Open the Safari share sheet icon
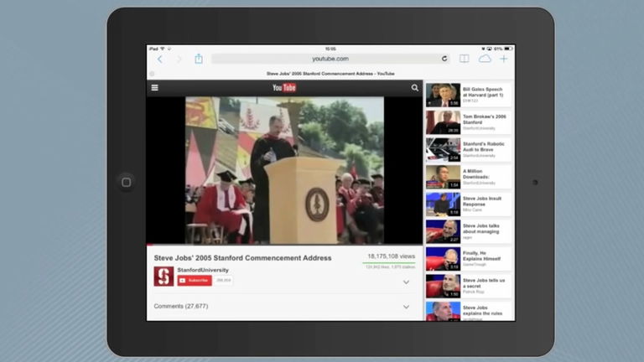Viewport: 644px width, 362px height. click(199, 59)
